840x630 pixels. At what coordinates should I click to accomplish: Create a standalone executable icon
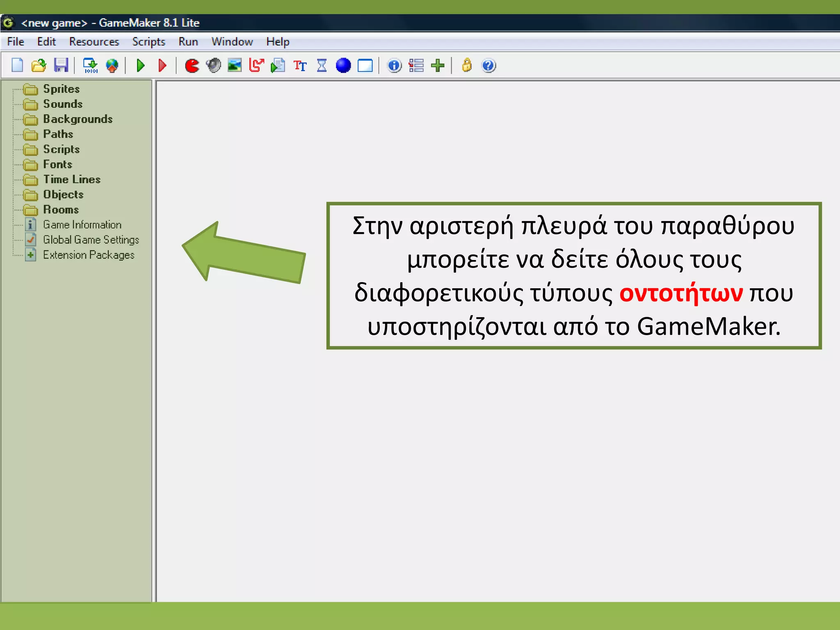pyautogui.click(x=90, y=65)
